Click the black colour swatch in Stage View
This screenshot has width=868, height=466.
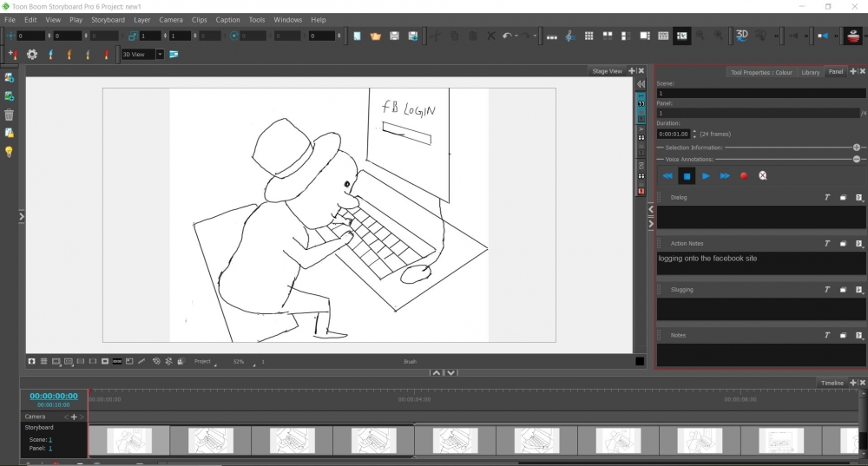tap(640, 361)
